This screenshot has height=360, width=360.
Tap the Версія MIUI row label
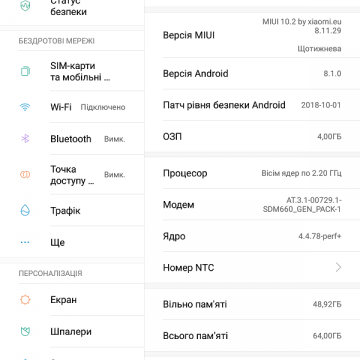[x=189, y=35]
